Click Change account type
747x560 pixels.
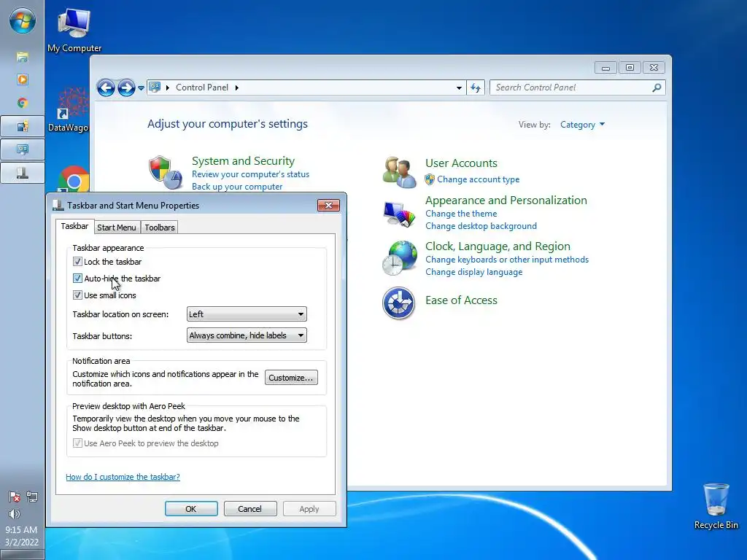tap(479, 179)
